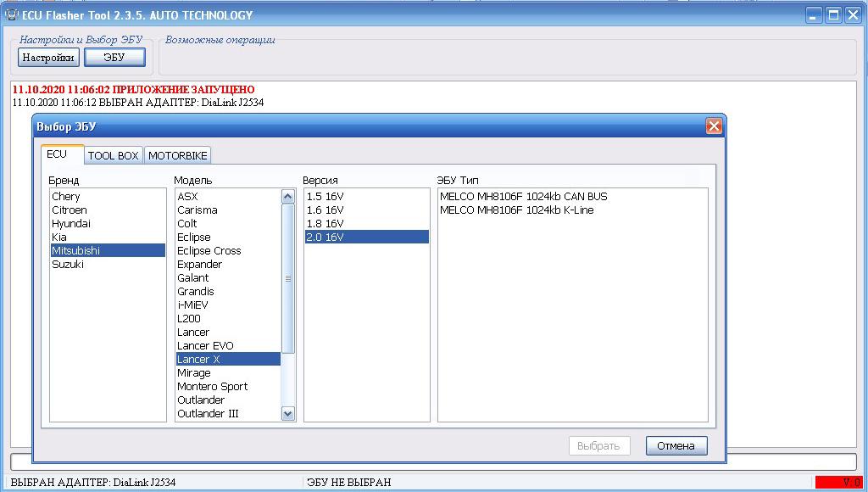This screenshot has height=492, width=868.
Task: Click the Настройки button
Action: pyautogui.click(x=48, y=57)
